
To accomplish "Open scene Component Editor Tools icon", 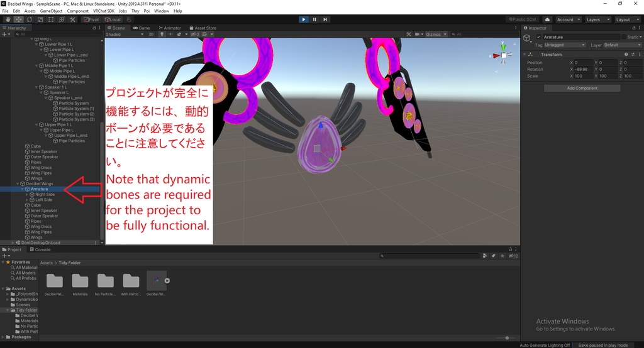I will [409, 35].
